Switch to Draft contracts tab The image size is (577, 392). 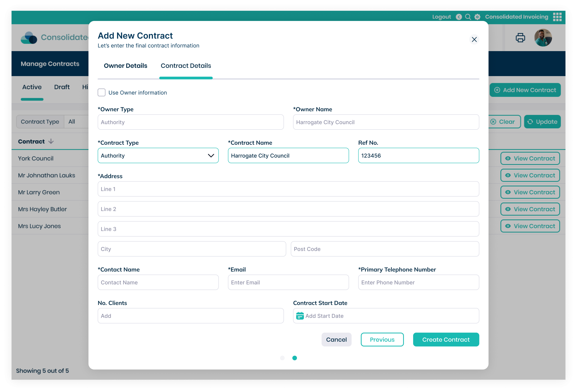[x=62, y=87]
